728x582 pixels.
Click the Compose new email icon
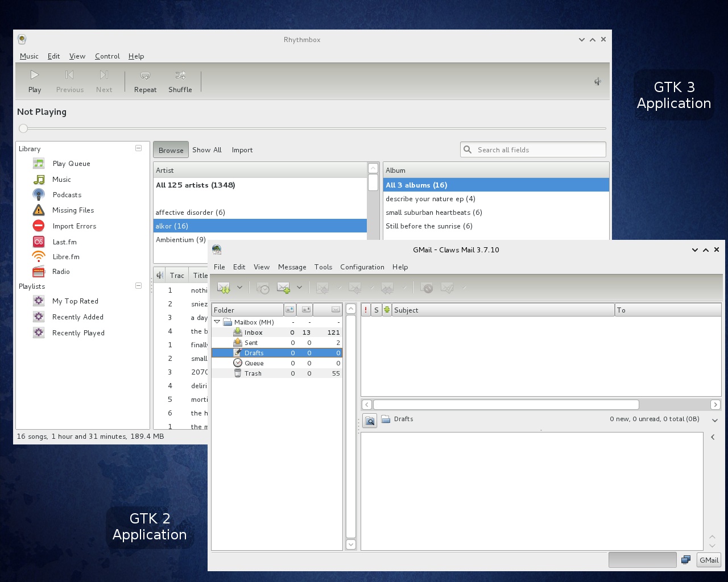pos(283,288)
